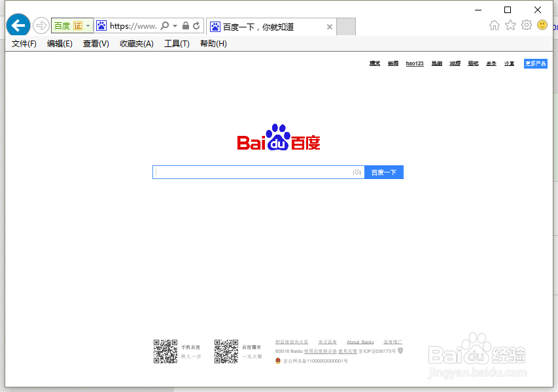Viewport: 558px width, 392px height.
Task: Click the security lock icon
Action: 185,25
